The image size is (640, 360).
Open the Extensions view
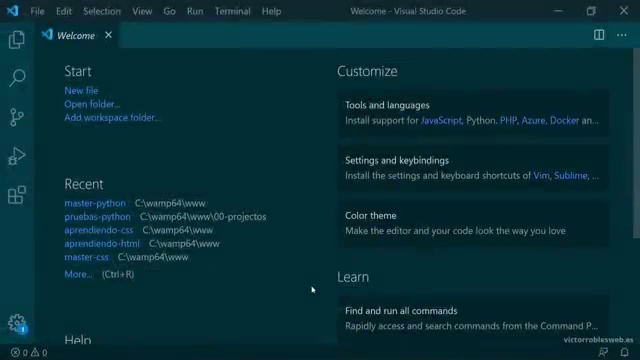click(17, 195)
